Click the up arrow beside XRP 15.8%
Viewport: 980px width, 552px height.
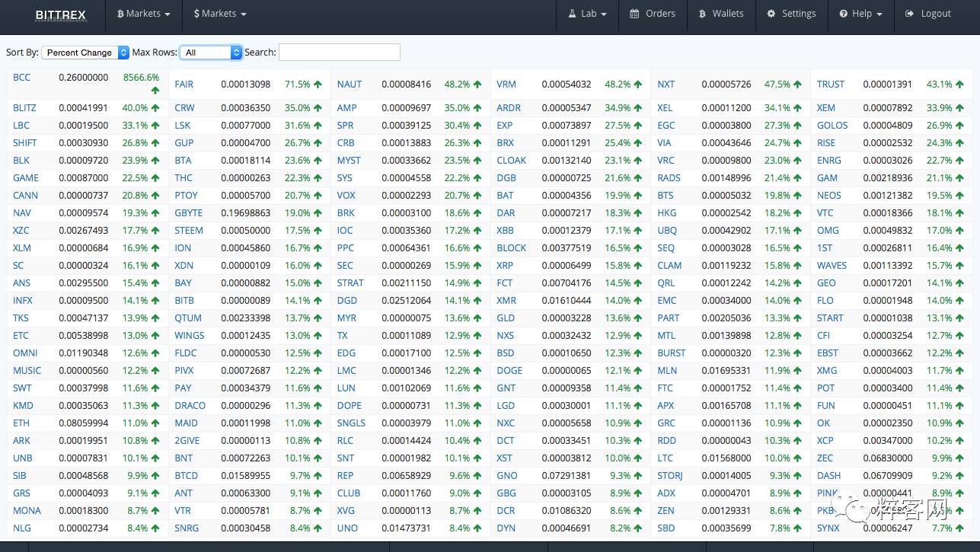[638, 266]
